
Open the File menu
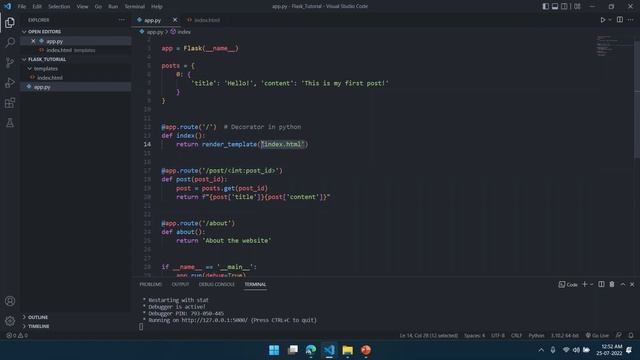pos(22,7)
